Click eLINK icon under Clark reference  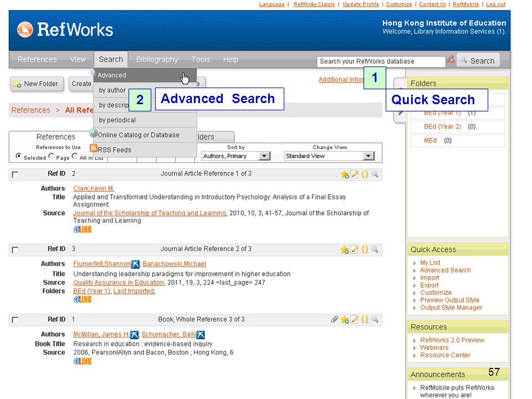(83, 229)
